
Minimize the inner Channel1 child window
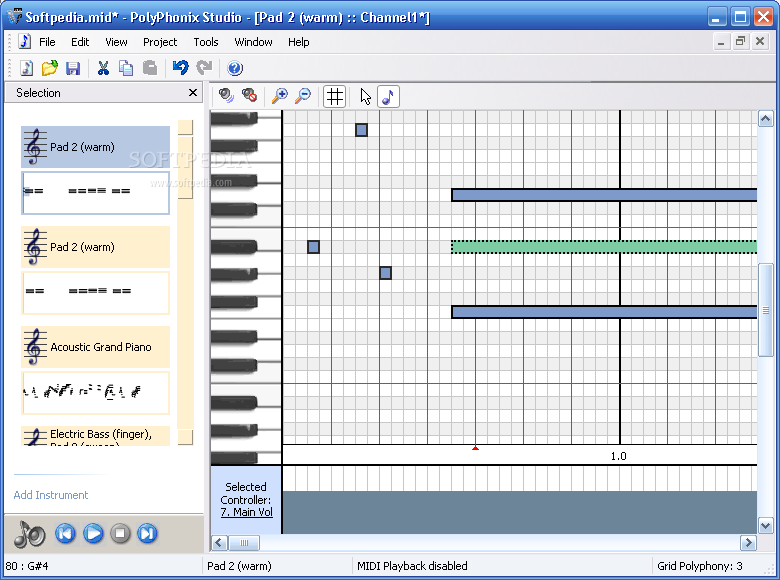(721, 42)
